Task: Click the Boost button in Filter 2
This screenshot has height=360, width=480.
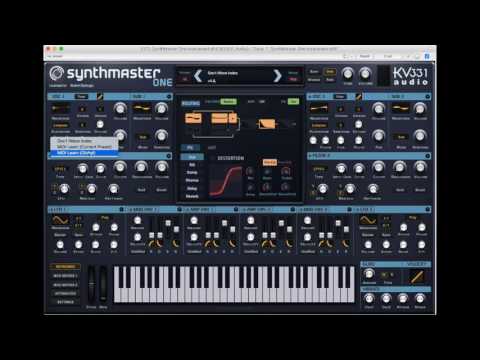Action: 420,190
